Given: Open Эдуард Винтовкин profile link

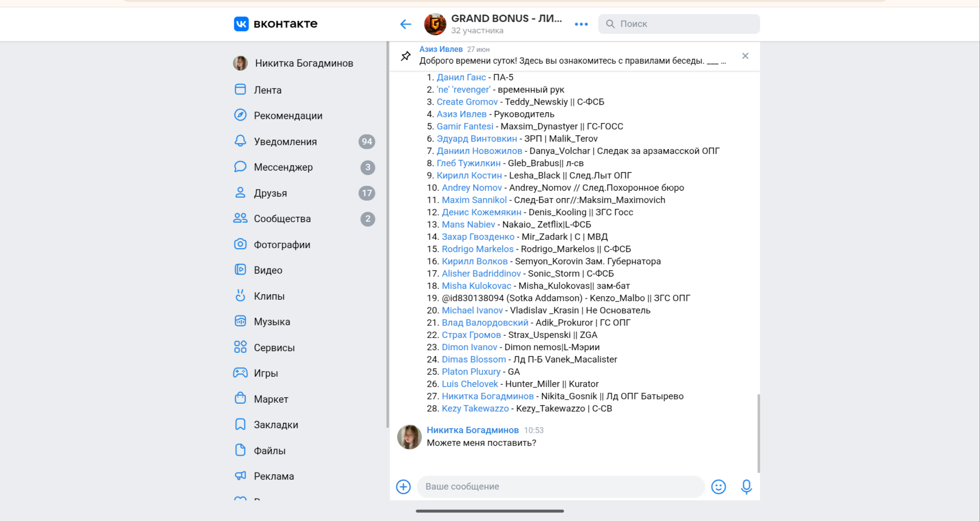Looking at the screenshot, I should (x=477, y=138).
